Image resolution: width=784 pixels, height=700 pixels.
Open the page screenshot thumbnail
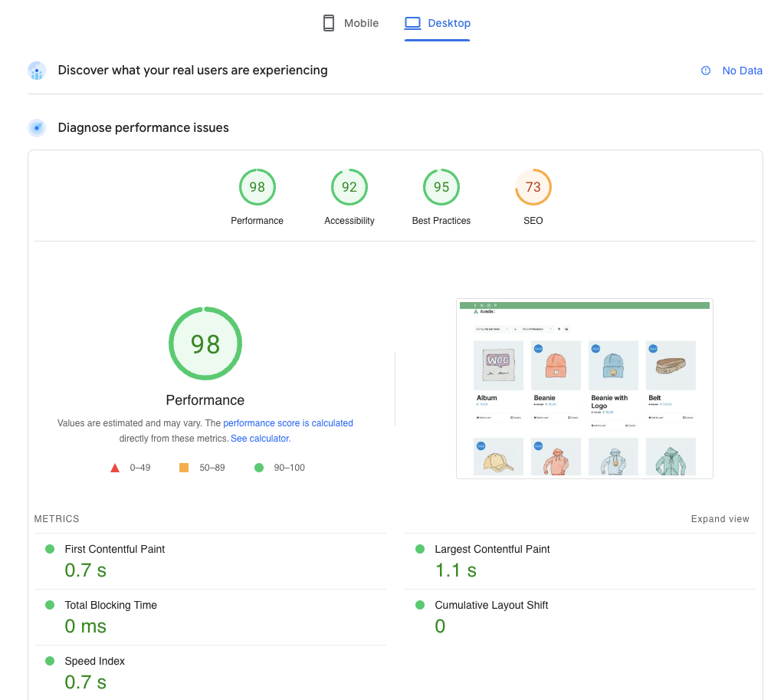point(585,389)
